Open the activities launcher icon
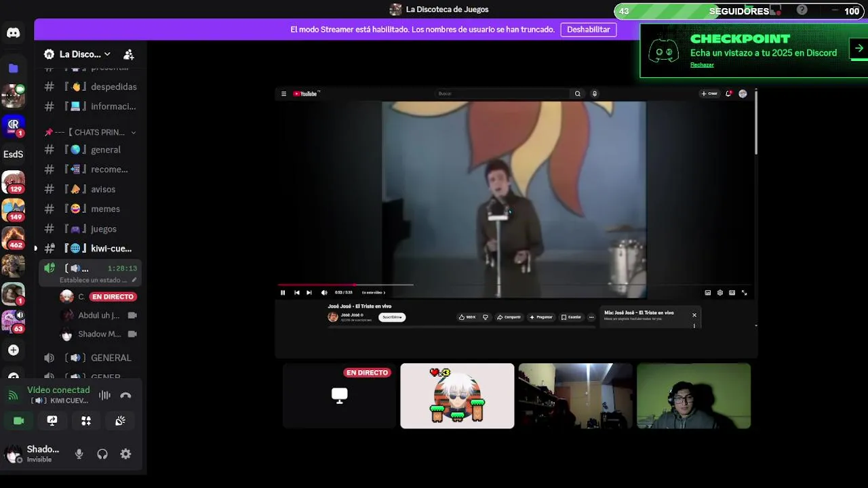 [86, 421]
